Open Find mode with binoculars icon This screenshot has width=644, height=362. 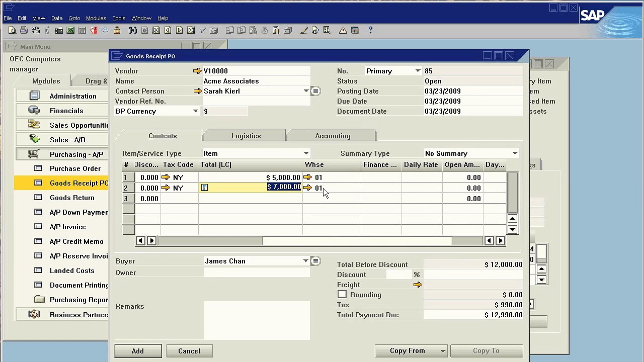pyautogui.click(x=132, y=31)
